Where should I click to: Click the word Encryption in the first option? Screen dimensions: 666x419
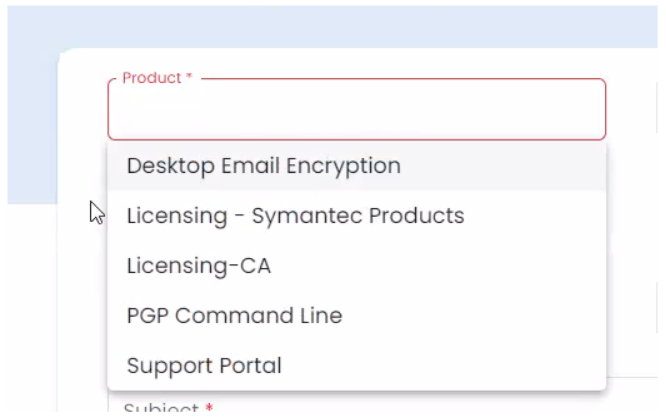343,166
